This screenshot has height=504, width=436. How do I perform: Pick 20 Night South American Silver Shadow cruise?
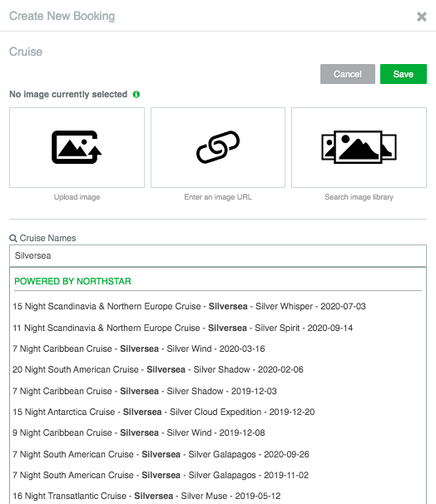click(x=158, y=369)
